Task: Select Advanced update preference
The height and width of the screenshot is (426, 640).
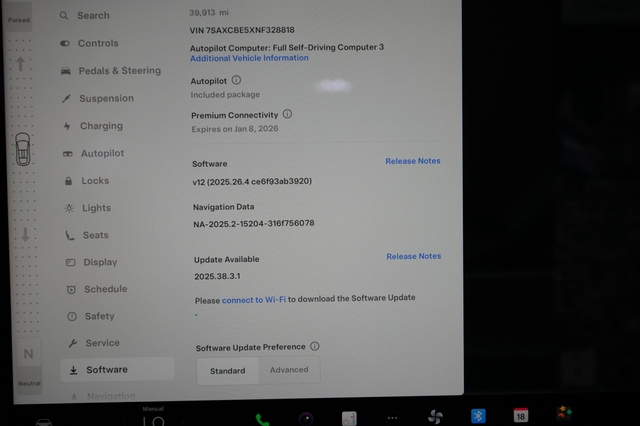Action: click(289, 370)
